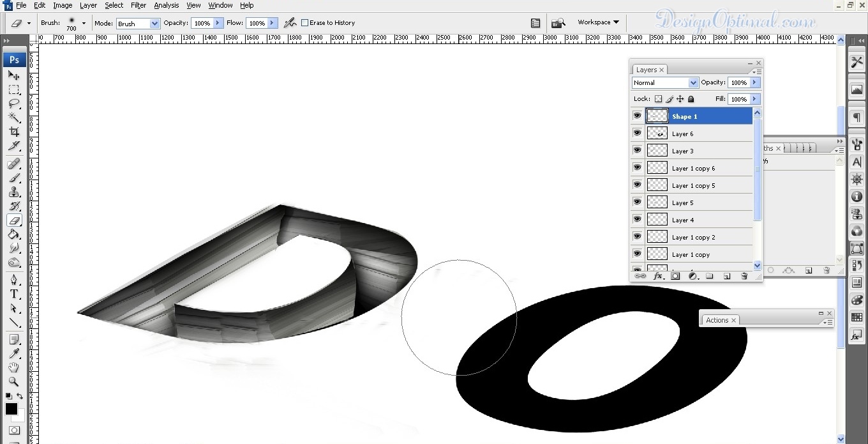Open the Analysis menu
868x444 pixels.
pyautogui.click(x=167, y=5)
